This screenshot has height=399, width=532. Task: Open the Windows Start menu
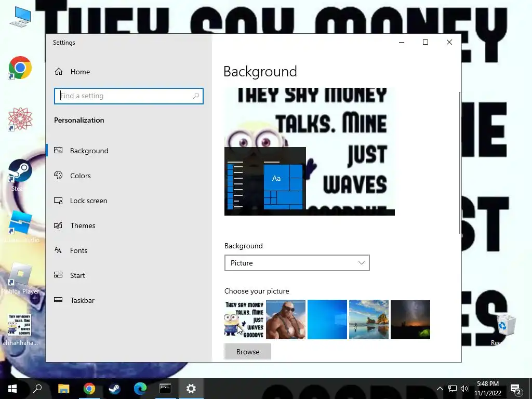[12, 389]
